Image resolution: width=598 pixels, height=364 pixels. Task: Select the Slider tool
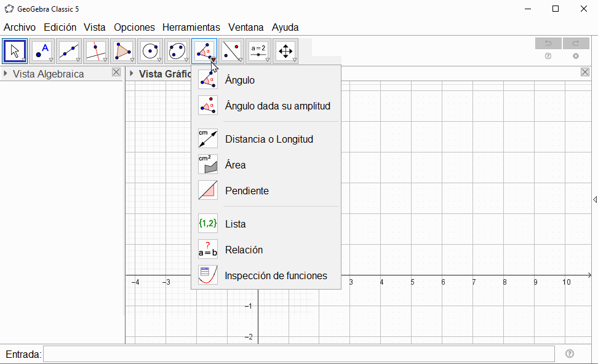pyautogui.click(x=258, y=51)
